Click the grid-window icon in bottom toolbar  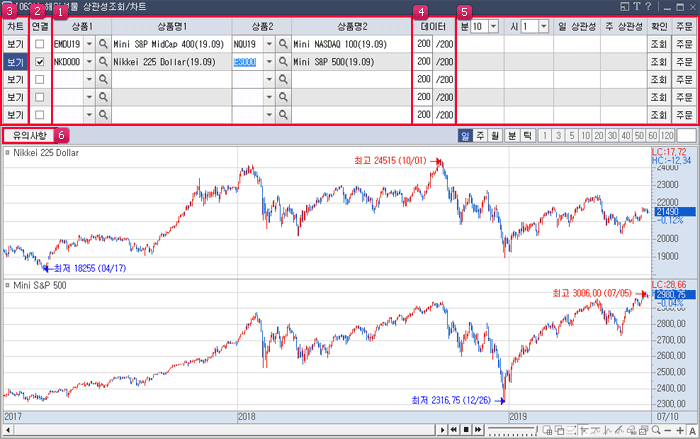pos(547,430)
